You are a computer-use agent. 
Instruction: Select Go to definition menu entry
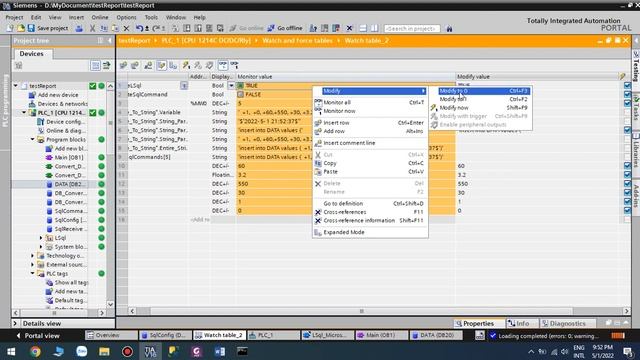pyautogui.click(x=370, y=203)
